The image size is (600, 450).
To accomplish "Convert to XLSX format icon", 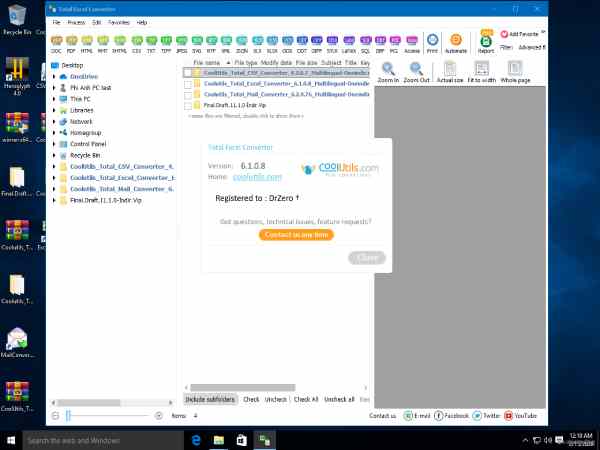I will pyautogui.click(x=272, y=44).
